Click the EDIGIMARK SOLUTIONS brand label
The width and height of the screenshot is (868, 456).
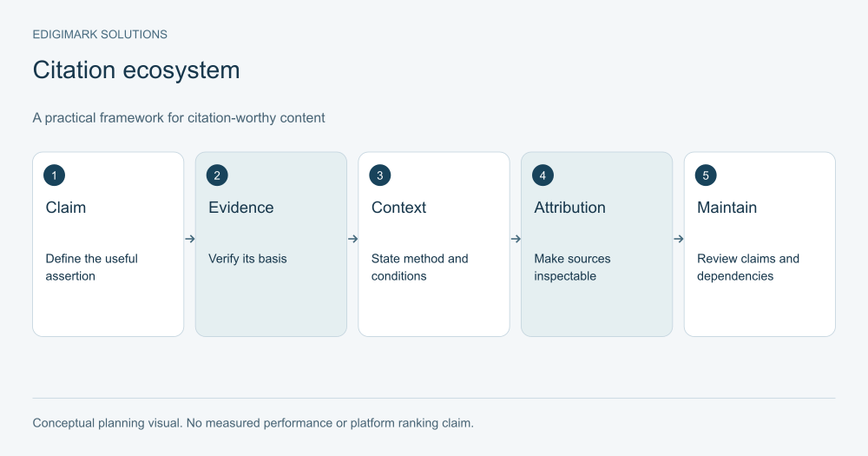100,35
